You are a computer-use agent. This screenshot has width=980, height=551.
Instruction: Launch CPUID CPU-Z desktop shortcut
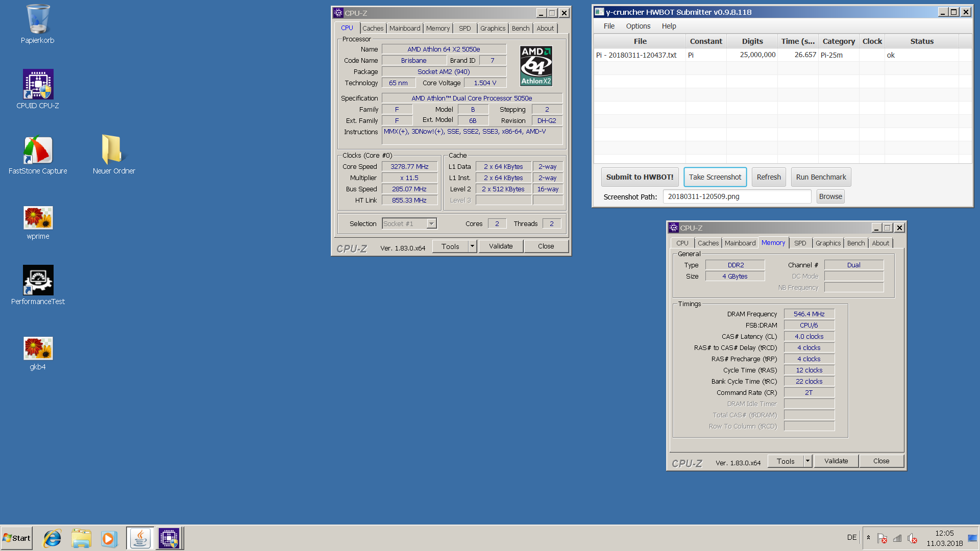pos(38,89)
